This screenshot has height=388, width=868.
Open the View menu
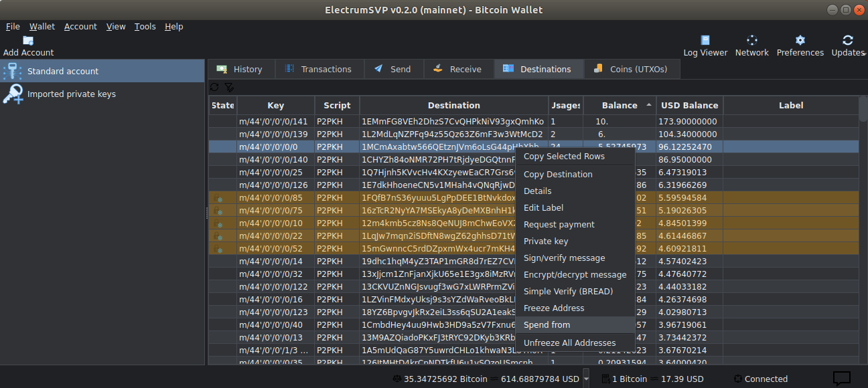(116, 27)
